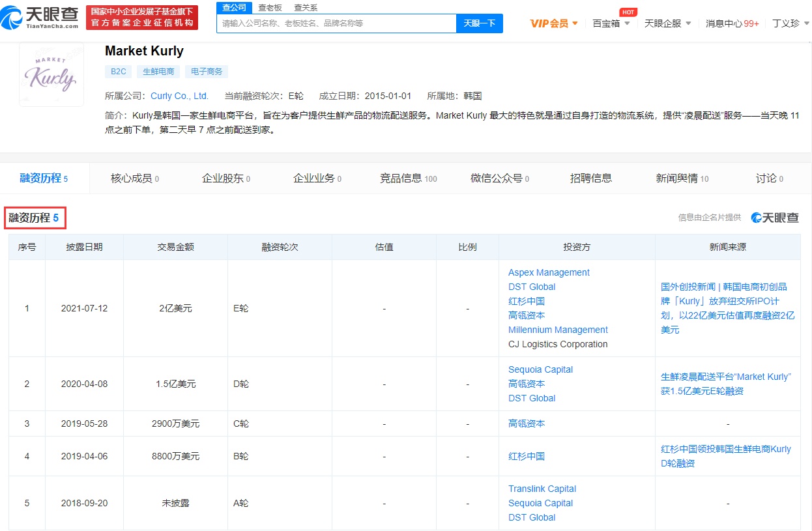The width and height of the screenshot is (812, 531).
Task: Open the 百宝箱 dropdown menu
Action: click(611, 23)
